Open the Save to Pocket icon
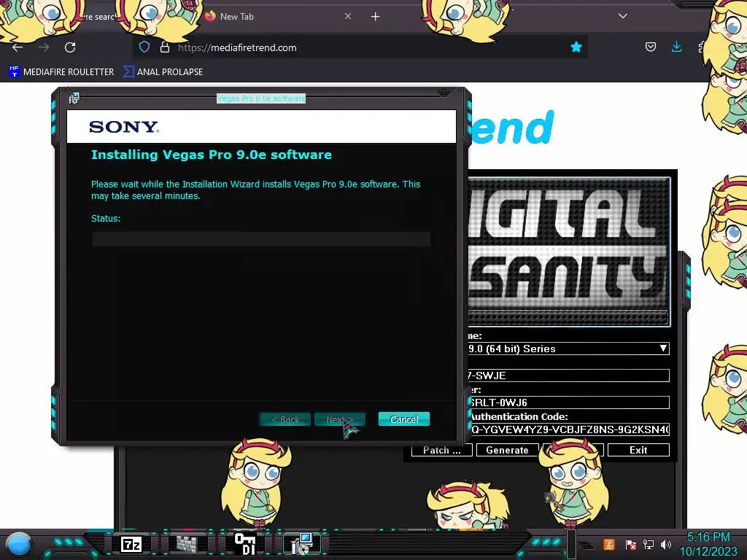747x560 pixels. point(650,47)
